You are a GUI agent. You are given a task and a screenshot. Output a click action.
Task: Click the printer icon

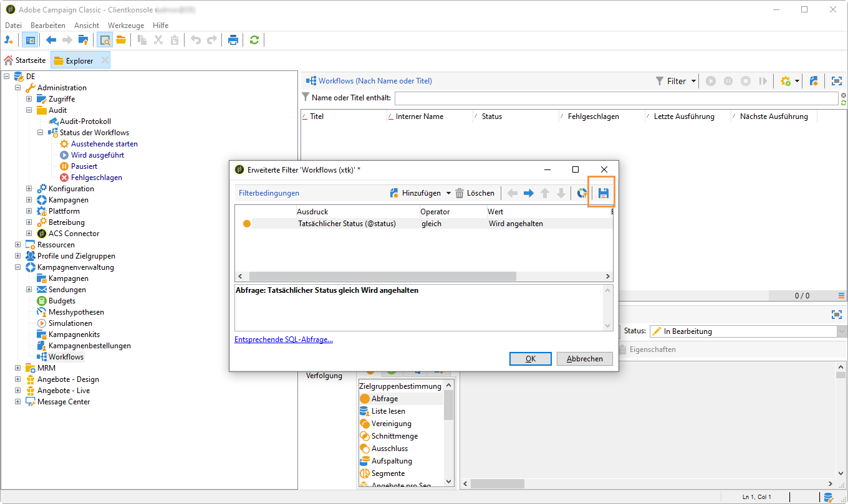[233, 40]
